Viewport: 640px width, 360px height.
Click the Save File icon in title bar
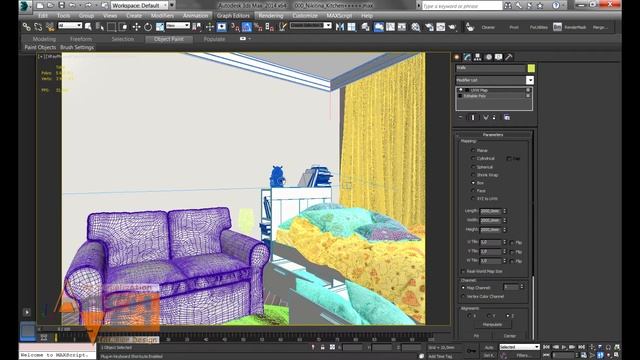pos(62,5)
